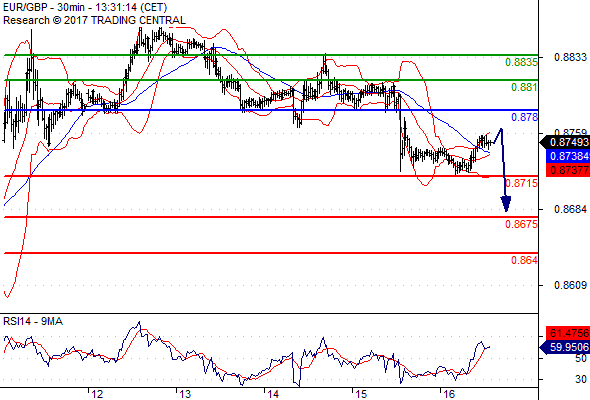Click the black 0.87493 current price tag

[x=564, y=142]
